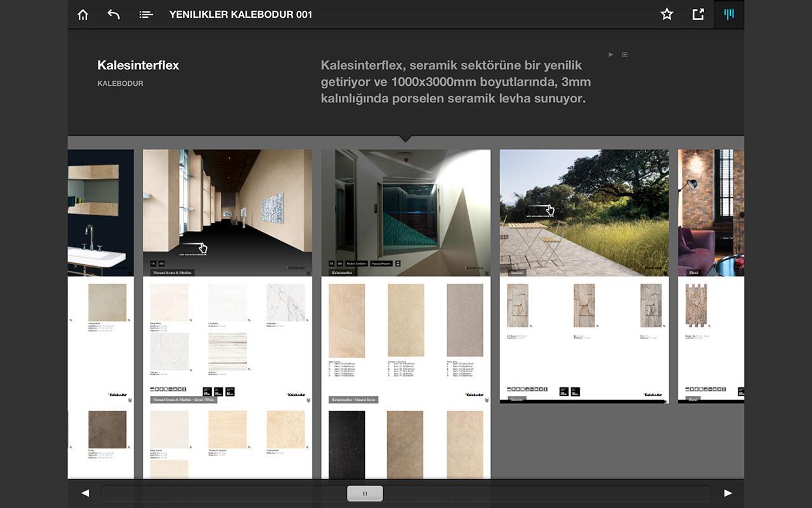Zoom the first cream marble tile magnifier

190,320
